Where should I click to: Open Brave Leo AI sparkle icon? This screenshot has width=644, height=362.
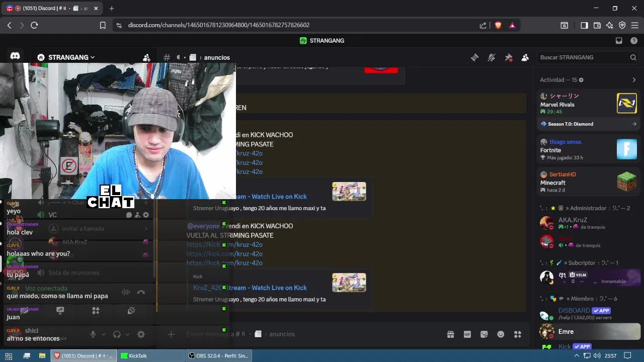[609, 25]
